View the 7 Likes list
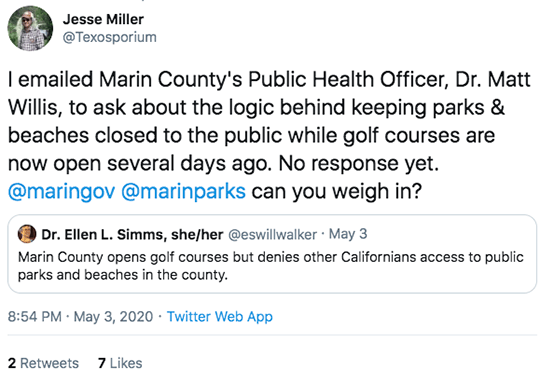The width and height of the screenshot is (540, 383). (120, 363)
